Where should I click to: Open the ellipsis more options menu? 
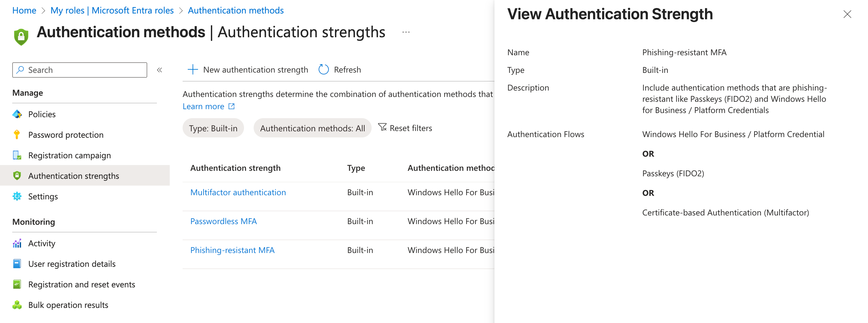pyautogui.click(x=406, y=32)
